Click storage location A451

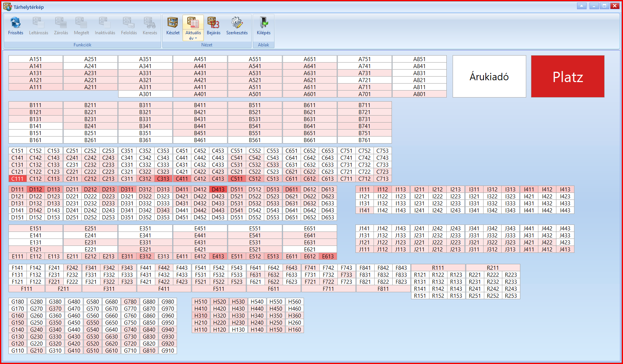(200, 59)
